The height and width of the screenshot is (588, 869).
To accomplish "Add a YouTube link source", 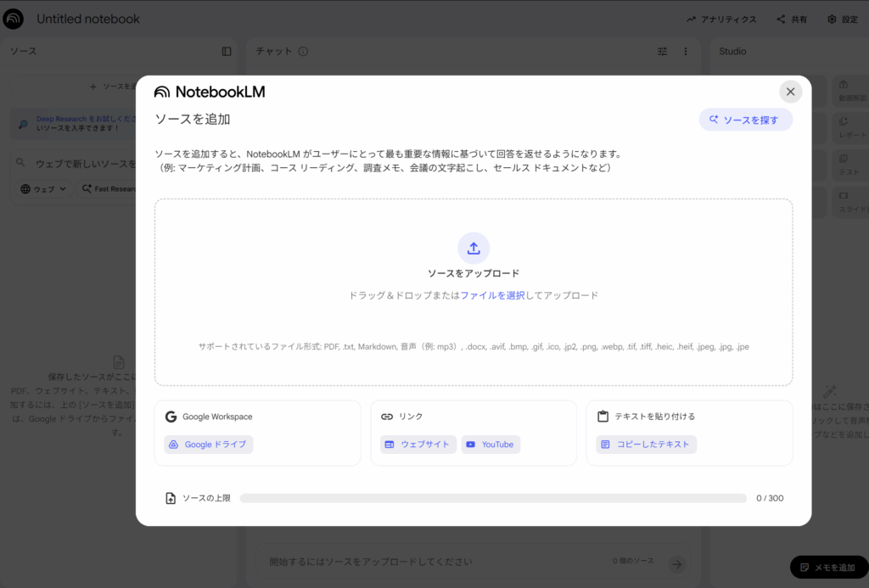I will click(491, 445).
